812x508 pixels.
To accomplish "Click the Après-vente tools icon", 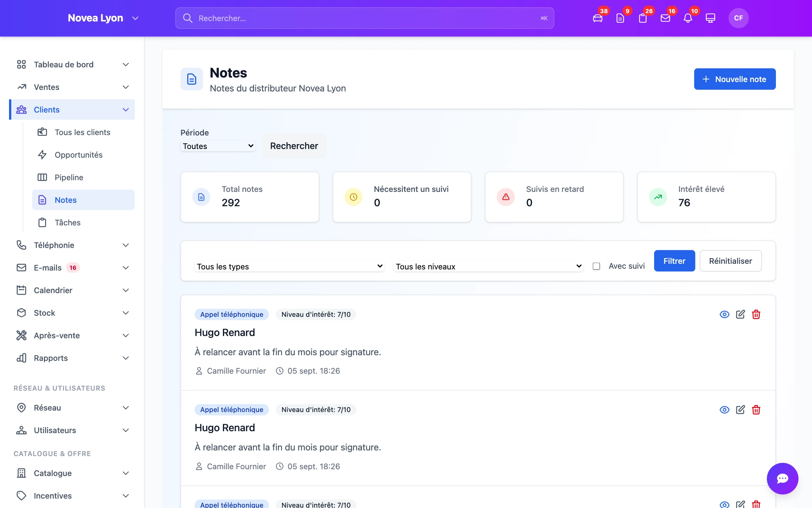I will 21,335.
